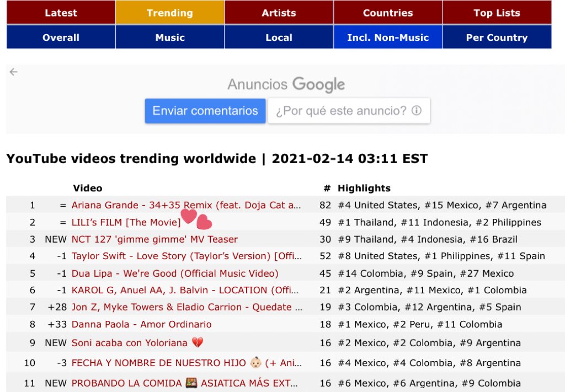Click highlights '#4 Mexico, #4 Colombia, #8 Argentina'
This screenshot has height=392, width=565.
pos(429,363)
